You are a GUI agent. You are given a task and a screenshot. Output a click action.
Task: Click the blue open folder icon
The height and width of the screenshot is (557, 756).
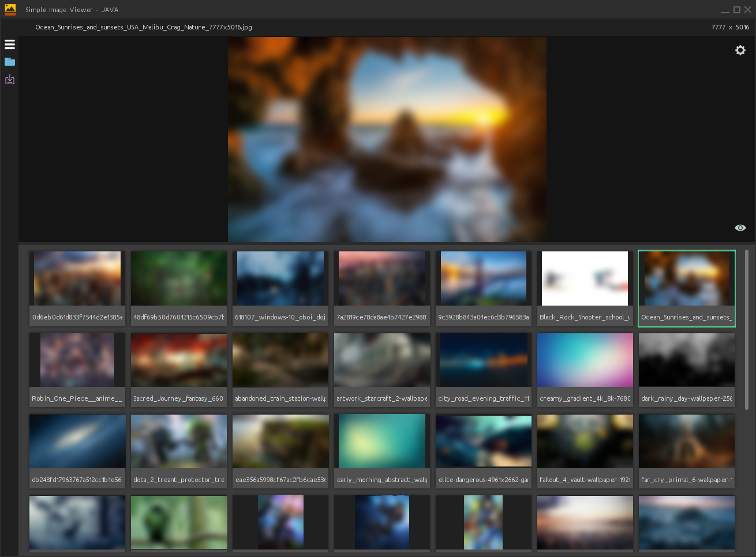click(x=10, y=62)
